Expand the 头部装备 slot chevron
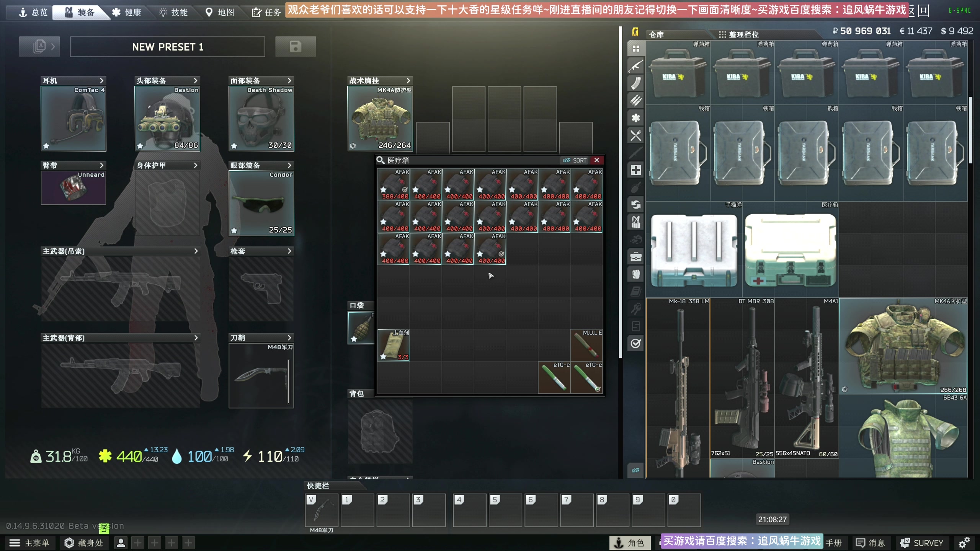 196,81
